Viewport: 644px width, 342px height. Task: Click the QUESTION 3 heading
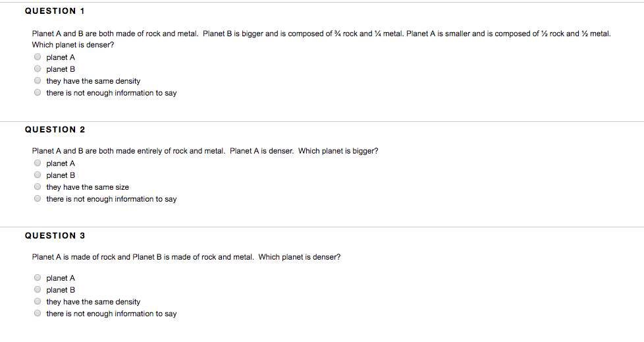[x=55, y=235]
